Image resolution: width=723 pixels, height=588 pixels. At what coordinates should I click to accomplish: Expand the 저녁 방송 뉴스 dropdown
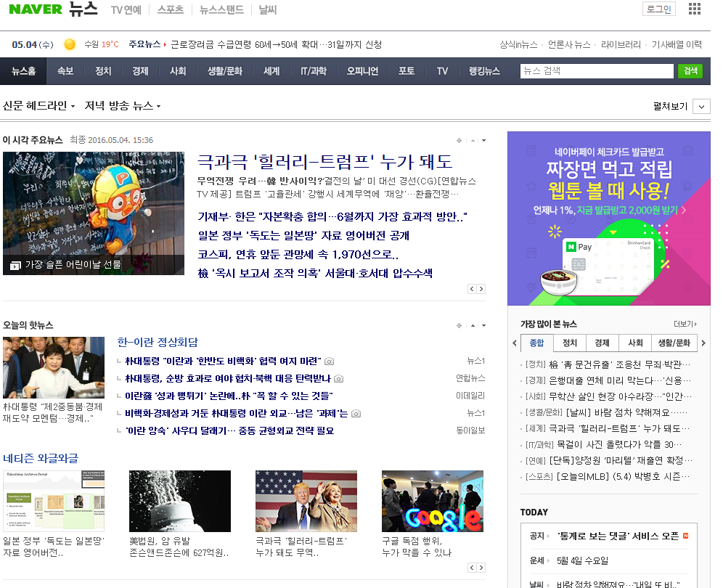[x=123, y=105]
